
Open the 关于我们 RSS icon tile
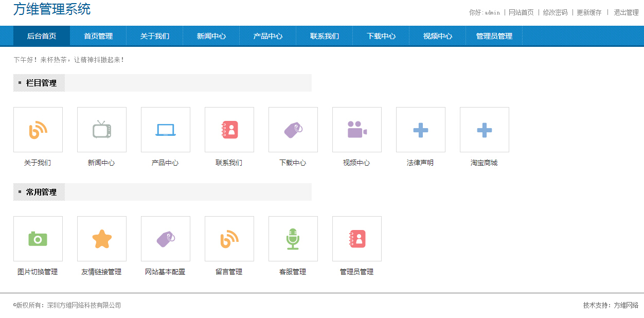point(38,130)
